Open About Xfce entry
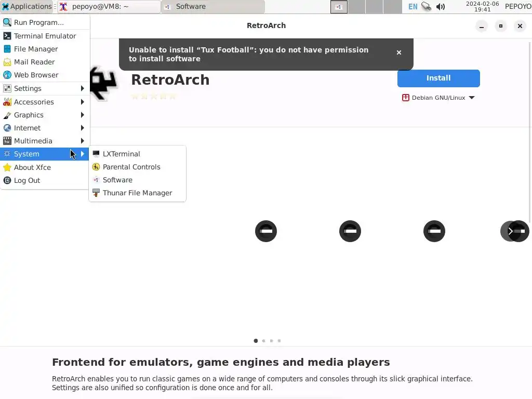 45,167
